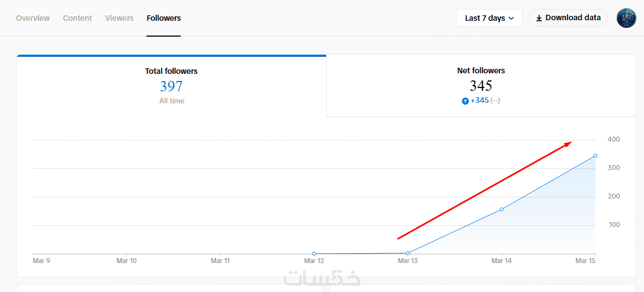The width and height of the screenshot is (644, 292).
Task: Click the profile avatar icon
Action: click(x=626, y=18)
